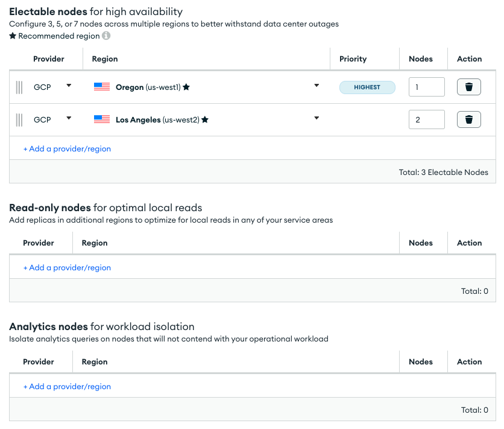Image resolution: width=504 pixels, height=429 pixels.
Task: Click the star beside Los Angeles (us-west2)
Action: pos(205,119)
